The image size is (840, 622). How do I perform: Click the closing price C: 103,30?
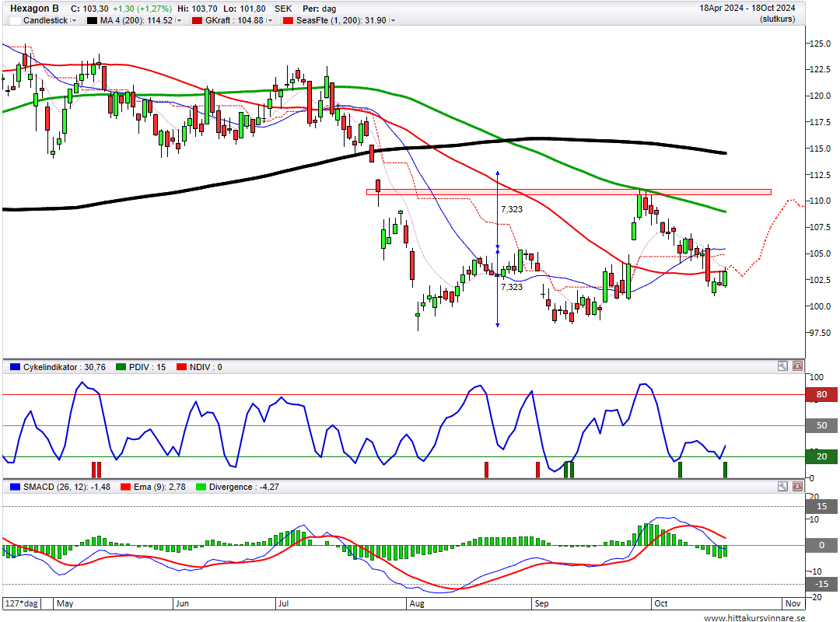(x=89, y=9)
